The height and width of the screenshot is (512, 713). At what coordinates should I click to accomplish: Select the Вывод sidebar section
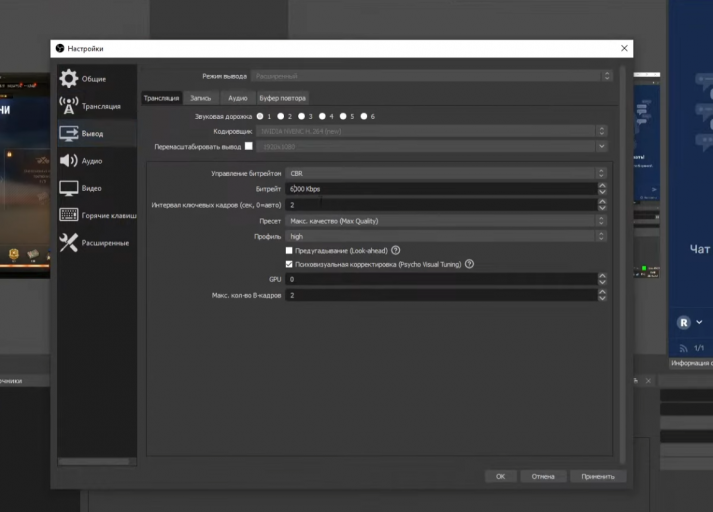[x=97, y=133]
